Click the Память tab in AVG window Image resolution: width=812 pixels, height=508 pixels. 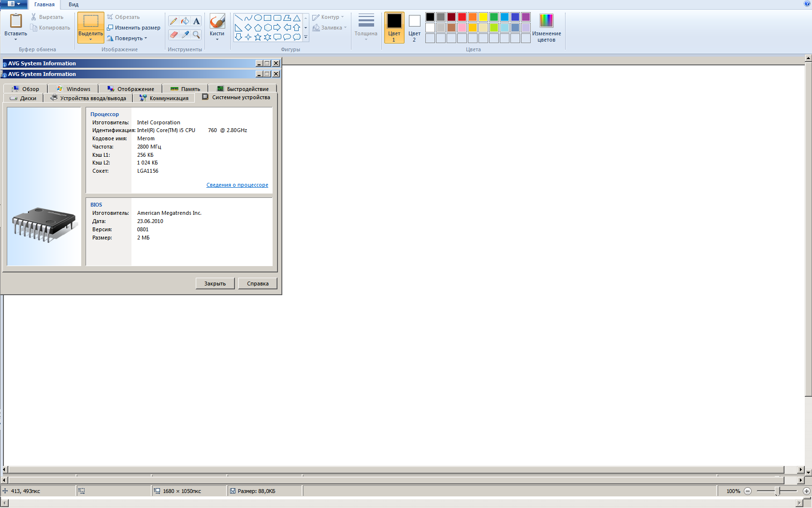coord(186,89)
